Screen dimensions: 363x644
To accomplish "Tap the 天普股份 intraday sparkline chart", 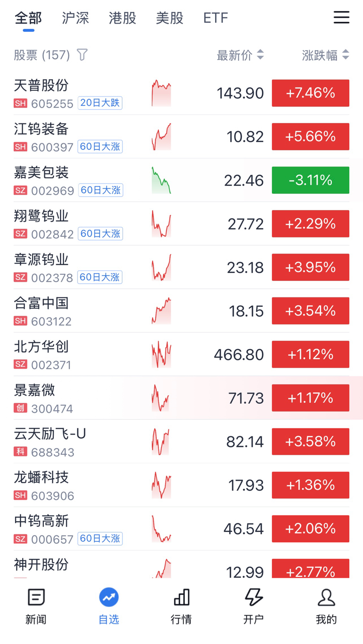I will (x=161, y=93).
